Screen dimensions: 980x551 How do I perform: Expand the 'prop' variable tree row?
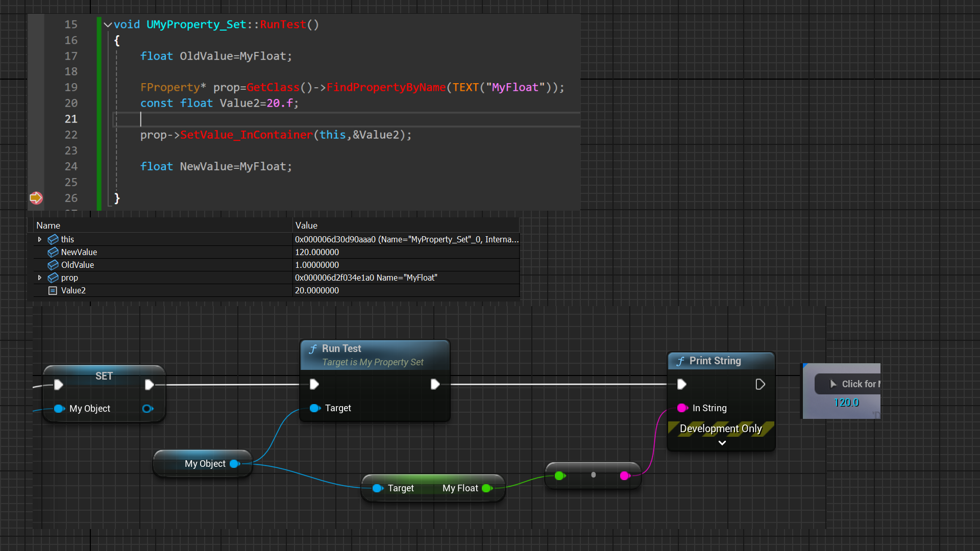[x=39, y=278]
